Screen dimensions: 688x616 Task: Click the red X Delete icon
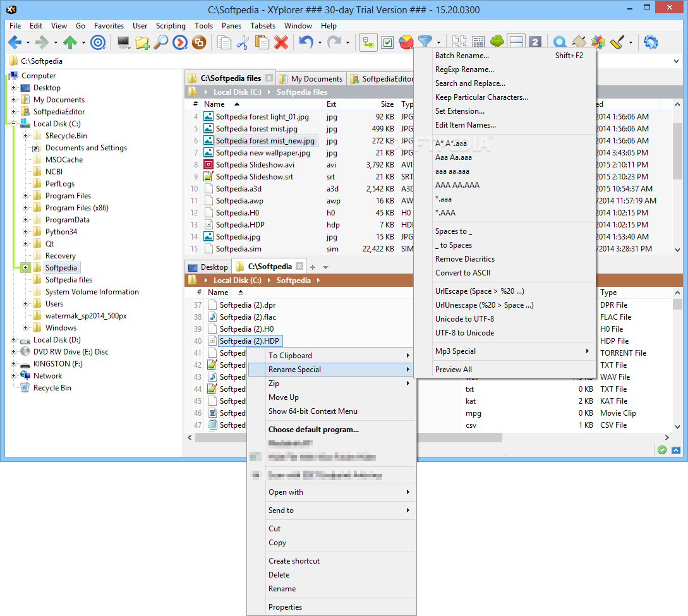[x=281, y=42]
